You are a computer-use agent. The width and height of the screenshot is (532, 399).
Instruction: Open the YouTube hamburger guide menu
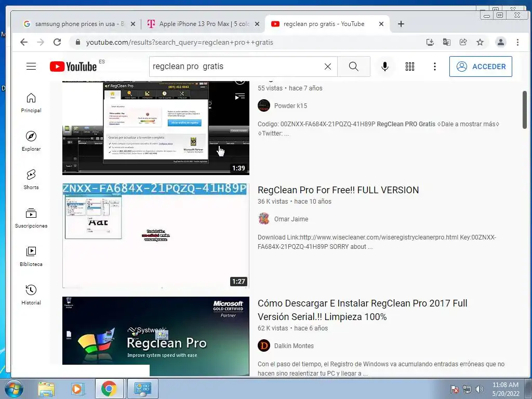pyautogui.click(x=31, y=66)
